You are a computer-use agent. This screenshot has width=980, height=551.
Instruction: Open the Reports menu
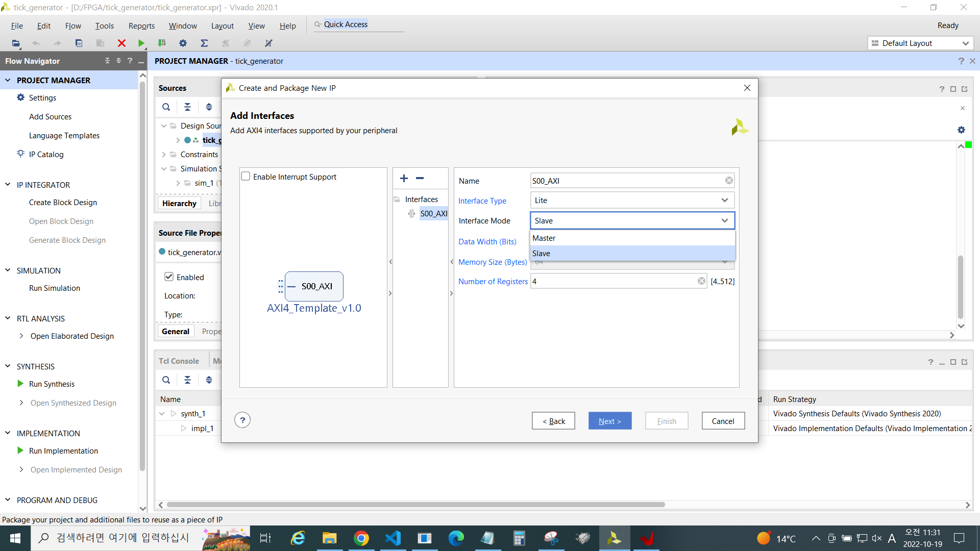pos(141,26)
